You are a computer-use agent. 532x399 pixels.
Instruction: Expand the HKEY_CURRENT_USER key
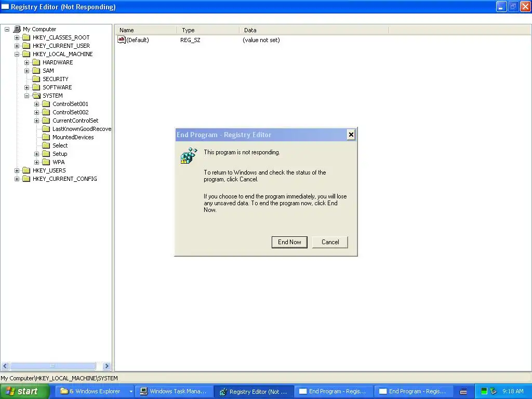click(x=17, y=46)
